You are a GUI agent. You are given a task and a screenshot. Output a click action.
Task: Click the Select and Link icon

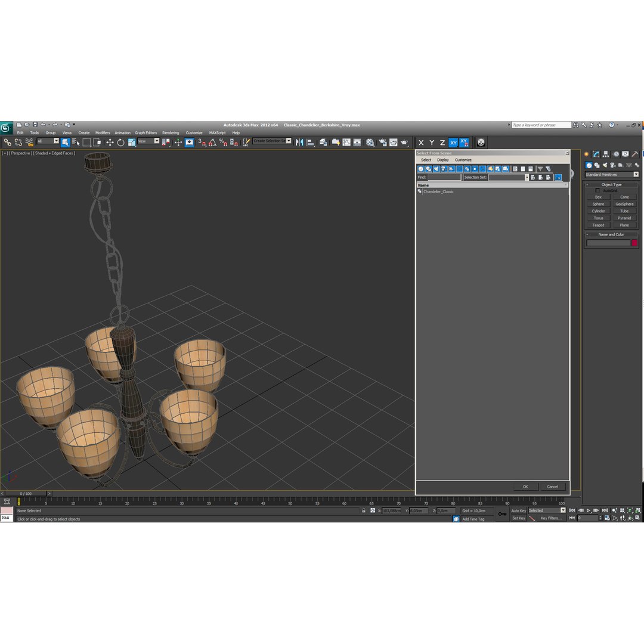(7, 143)
